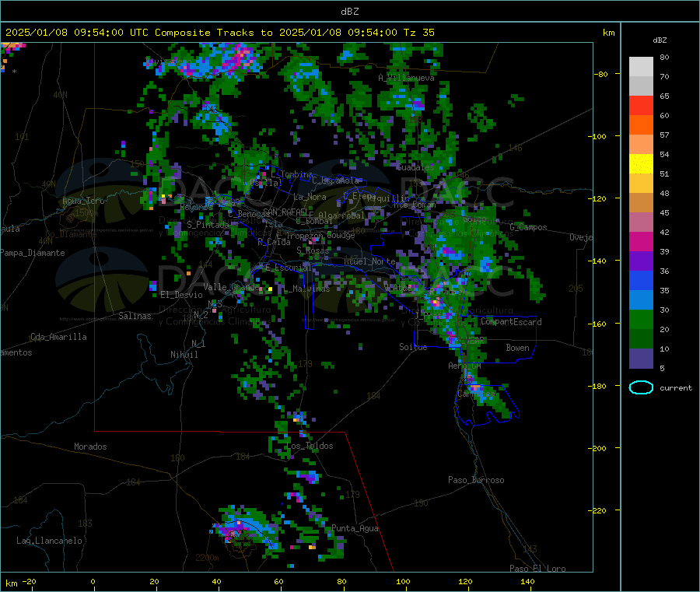
Task: Click the 'dBZ' heading above the color legend
Action: 660,40
